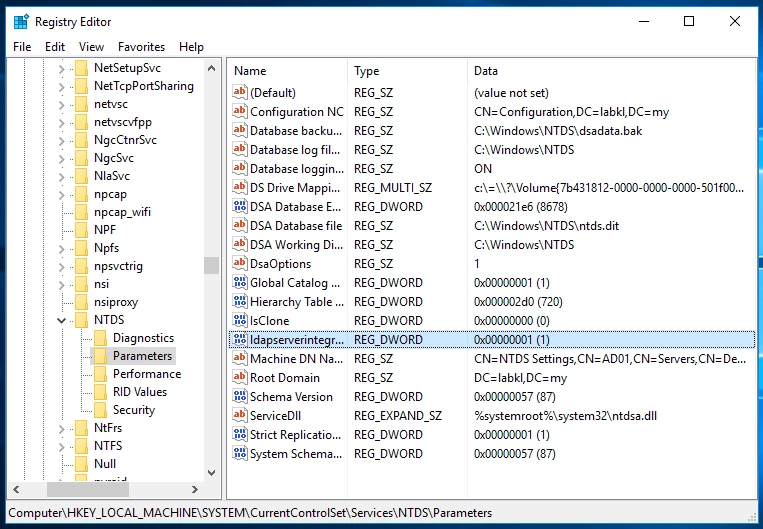Click tree pane scroll up arrow
Screen dimensions: 763x529
tap(211, 69)
